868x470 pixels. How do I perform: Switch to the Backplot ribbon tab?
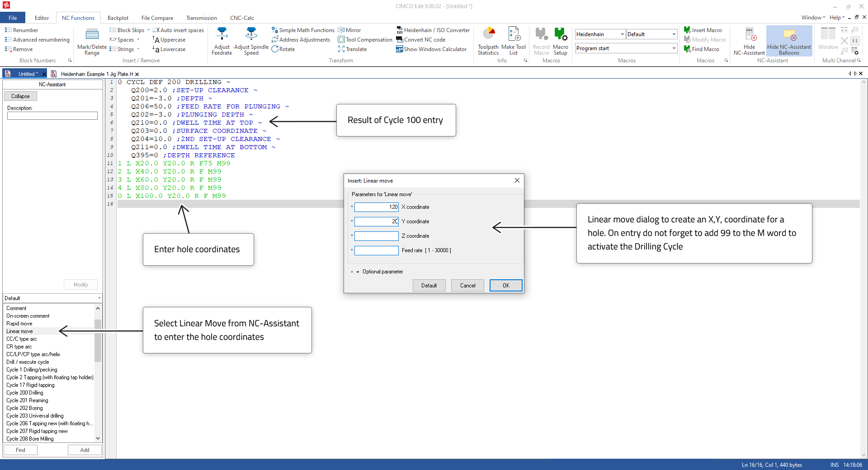(118, 18)
